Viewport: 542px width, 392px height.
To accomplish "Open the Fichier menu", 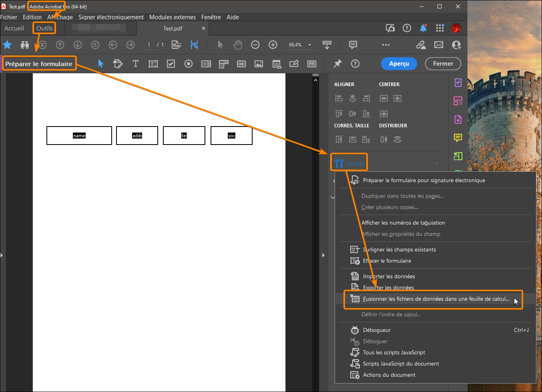I will point(9,17).
